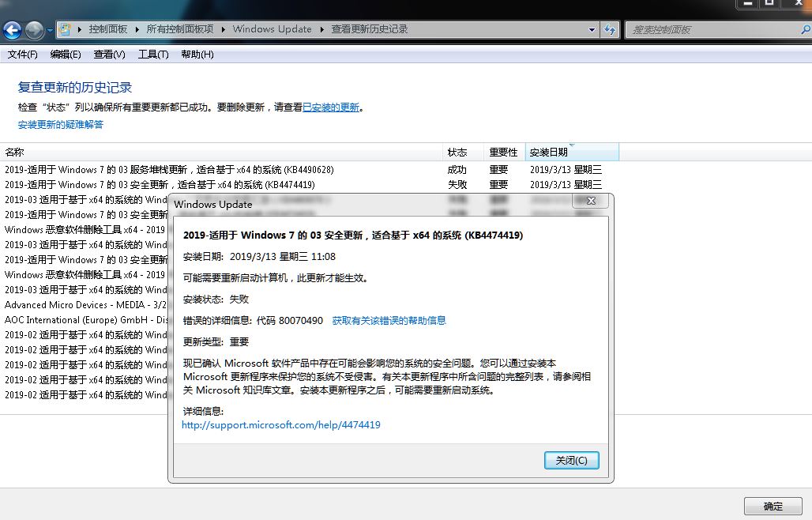Screen dimensions: 812x520
Task: Click the 确定 button
Action: click(x=773, y=506)
